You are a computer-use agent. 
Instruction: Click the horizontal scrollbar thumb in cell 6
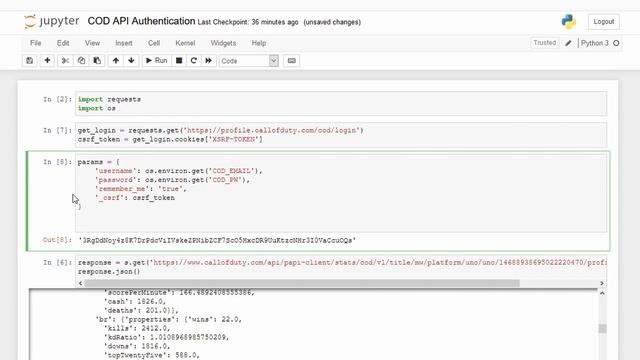(302, 283)
